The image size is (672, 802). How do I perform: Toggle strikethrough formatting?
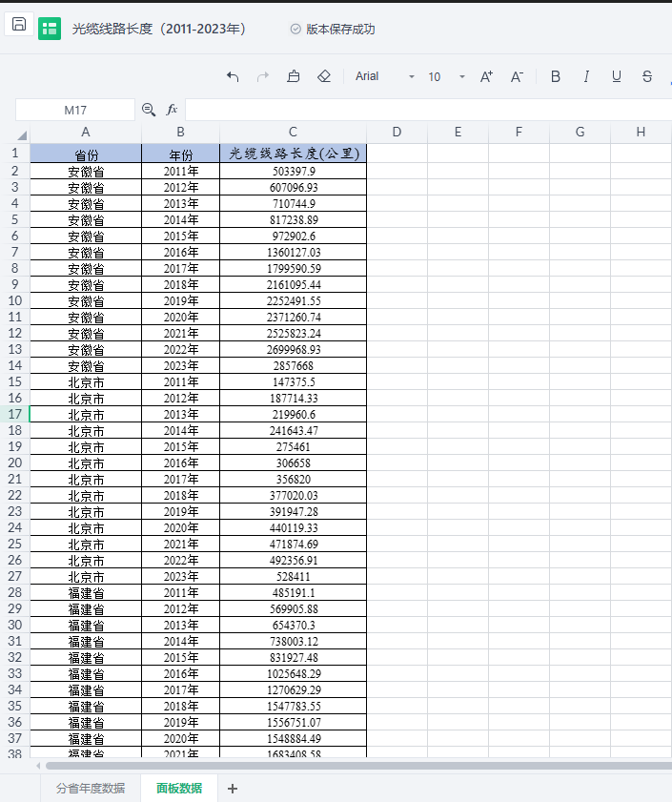tap(647, 76)
